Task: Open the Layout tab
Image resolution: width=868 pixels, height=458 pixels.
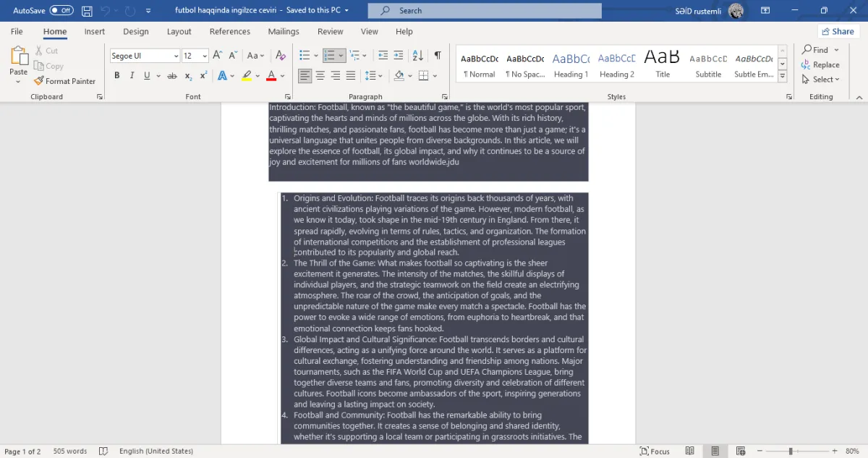Action: click(179, 32)
